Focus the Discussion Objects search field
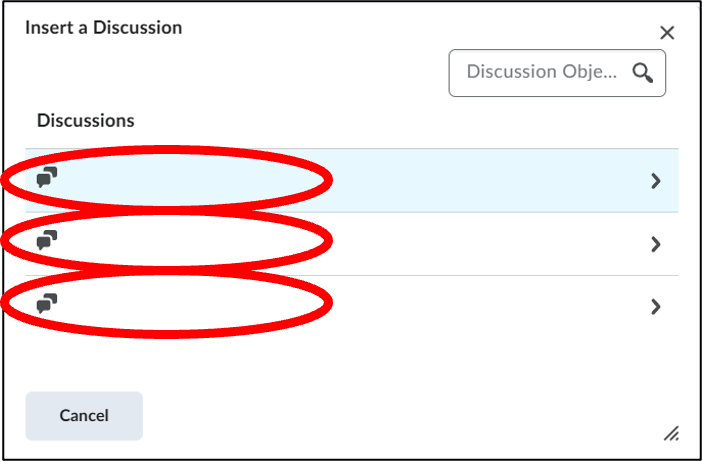The width and height of the screenshot is (702, 462). 557,73
